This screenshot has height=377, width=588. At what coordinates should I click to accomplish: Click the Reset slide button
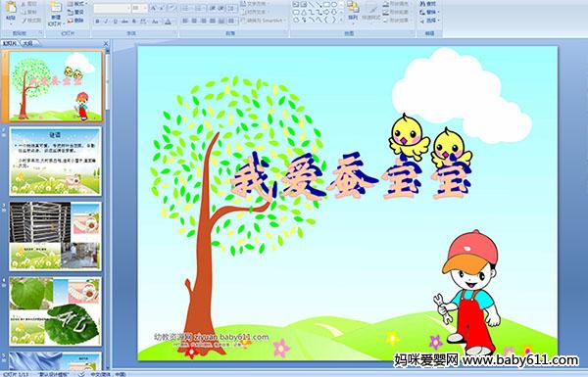pos(76,12)
